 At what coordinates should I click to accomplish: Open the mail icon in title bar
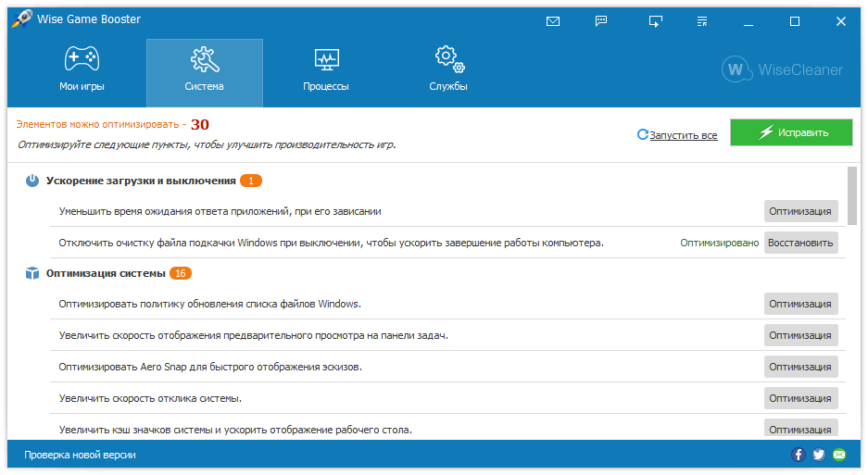[552, 21]
